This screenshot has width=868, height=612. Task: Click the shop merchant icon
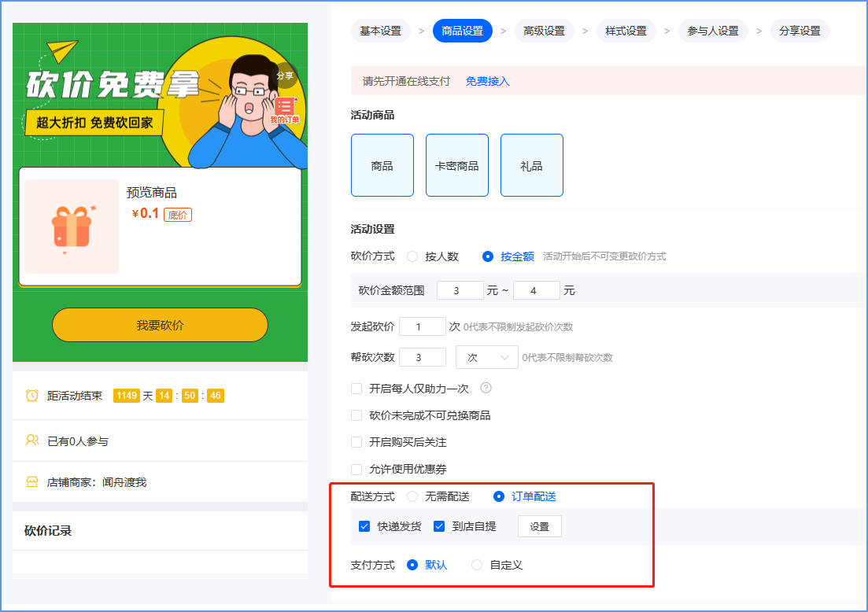point(32,481)
